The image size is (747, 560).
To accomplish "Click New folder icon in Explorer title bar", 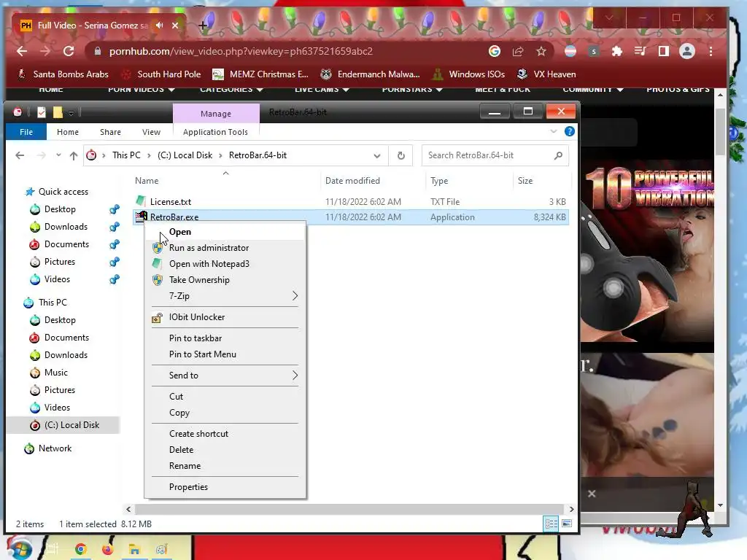I will 58,112.
